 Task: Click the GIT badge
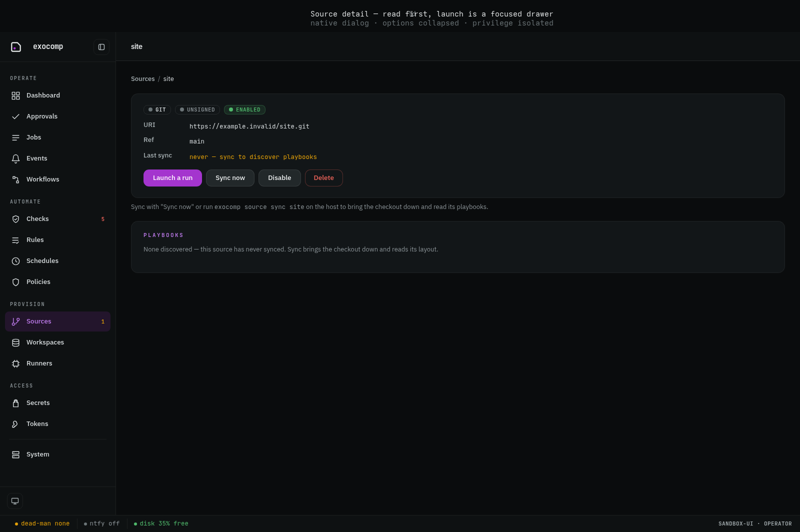click(157, 110)
